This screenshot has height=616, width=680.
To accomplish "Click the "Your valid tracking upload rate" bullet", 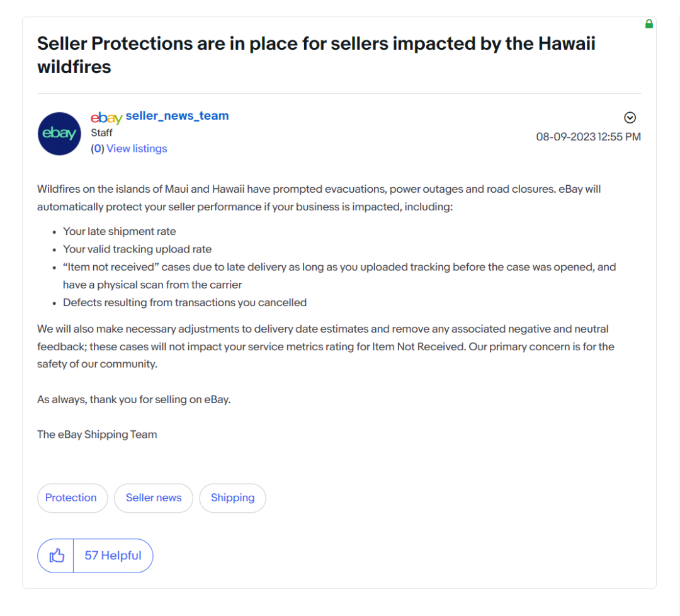I will pyautogui.click(x=137, y=249).
